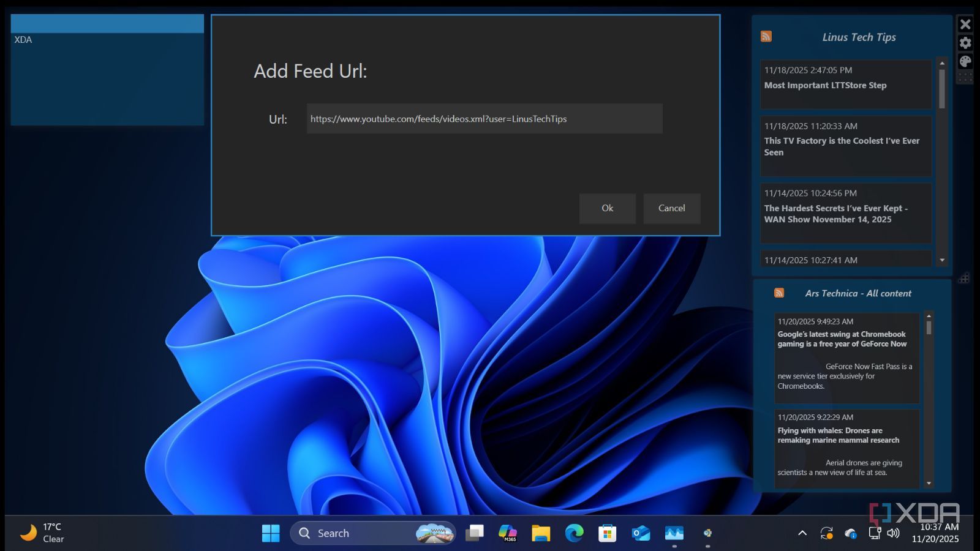Click into the Url input field
This screenshot has height=551, width=980.
[x=484, y=119]
